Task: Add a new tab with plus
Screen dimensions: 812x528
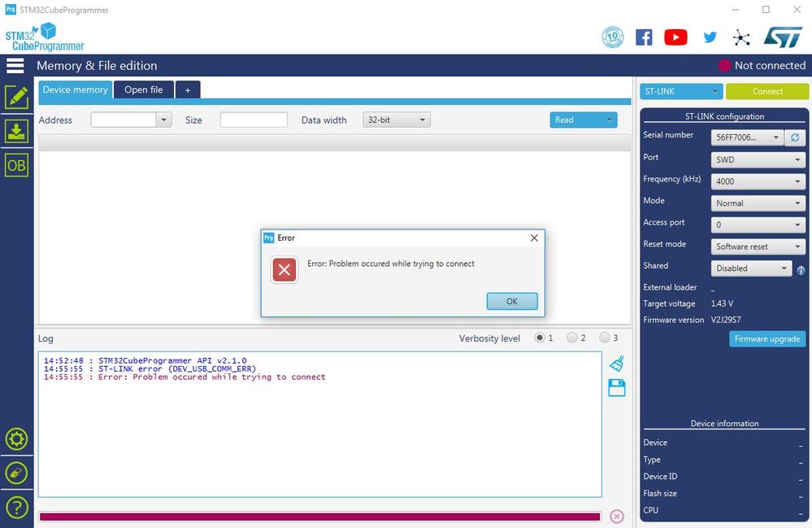Action: (x=188, y=90)
